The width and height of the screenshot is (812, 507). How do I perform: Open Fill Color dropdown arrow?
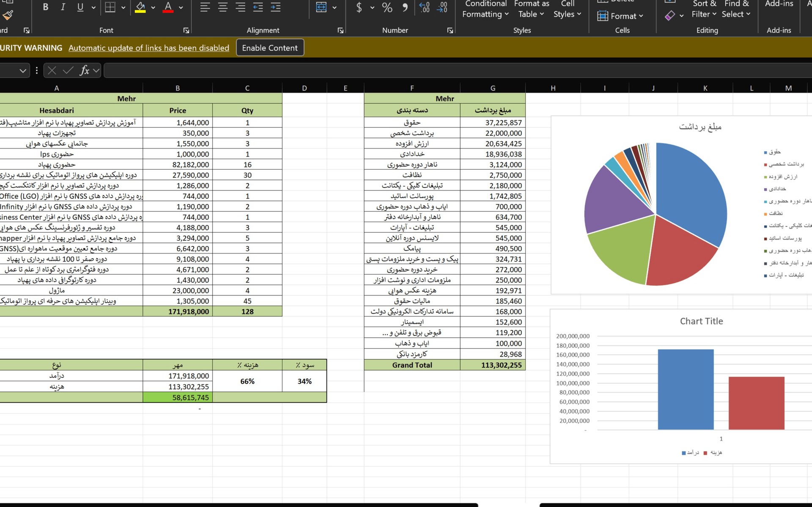coord(153,8)
